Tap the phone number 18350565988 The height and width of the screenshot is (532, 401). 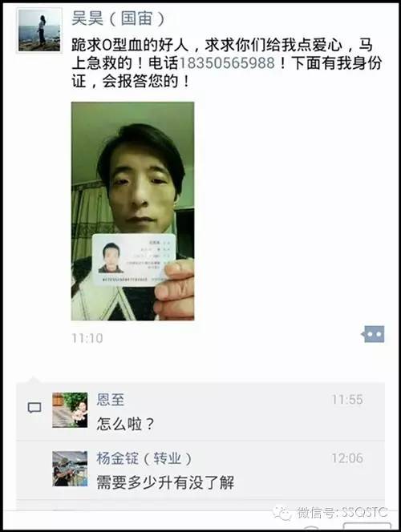(x=226, y=63)
